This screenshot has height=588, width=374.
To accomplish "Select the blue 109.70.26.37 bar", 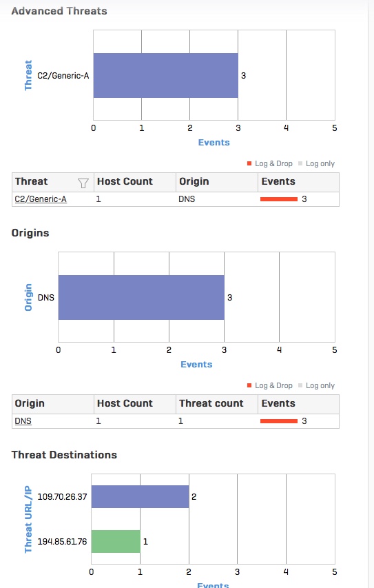I will [x=140, y=496].
